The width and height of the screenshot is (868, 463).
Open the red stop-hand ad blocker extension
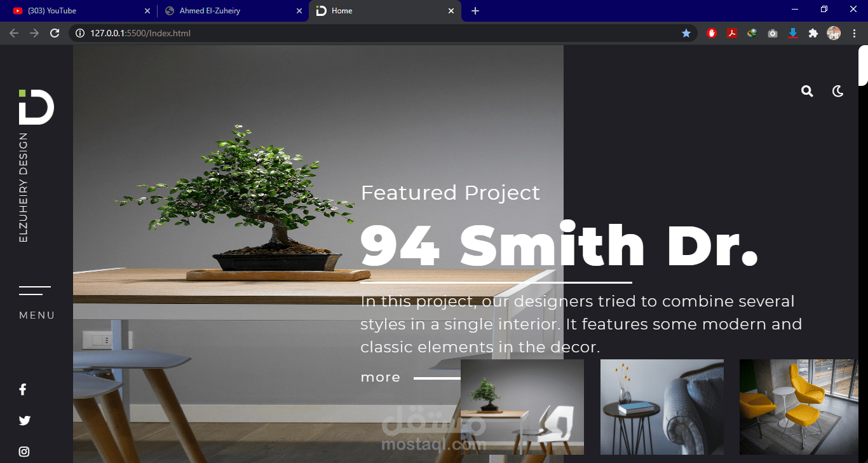coord(712,33)
